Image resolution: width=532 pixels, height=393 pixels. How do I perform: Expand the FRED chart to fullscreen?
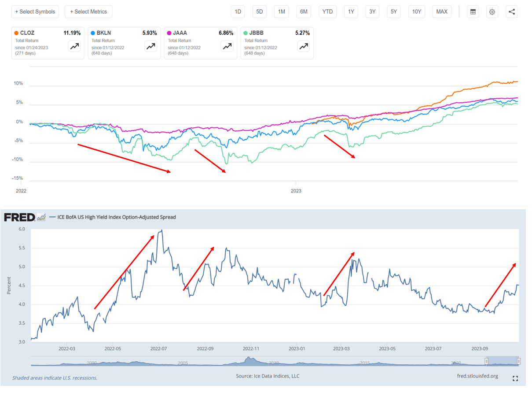click(x=515, y=378)
